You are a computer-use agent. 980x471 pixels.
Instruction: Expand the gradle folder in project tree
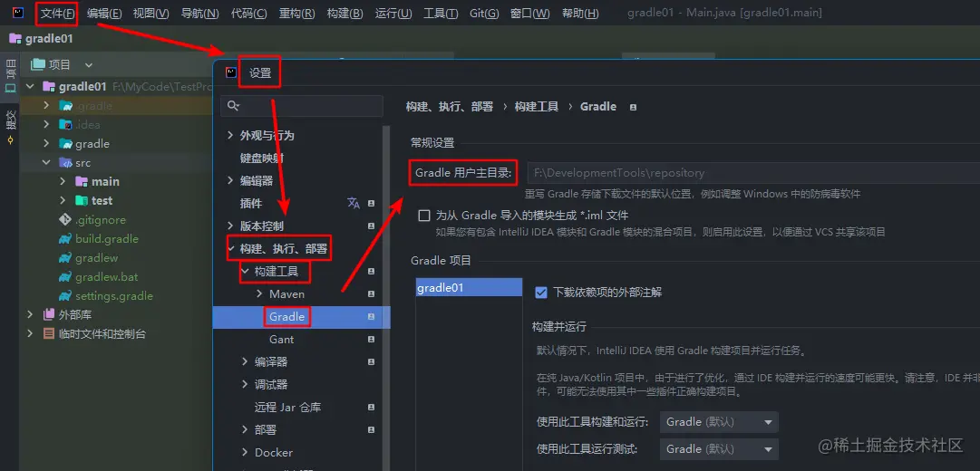(x=46, y=144)
